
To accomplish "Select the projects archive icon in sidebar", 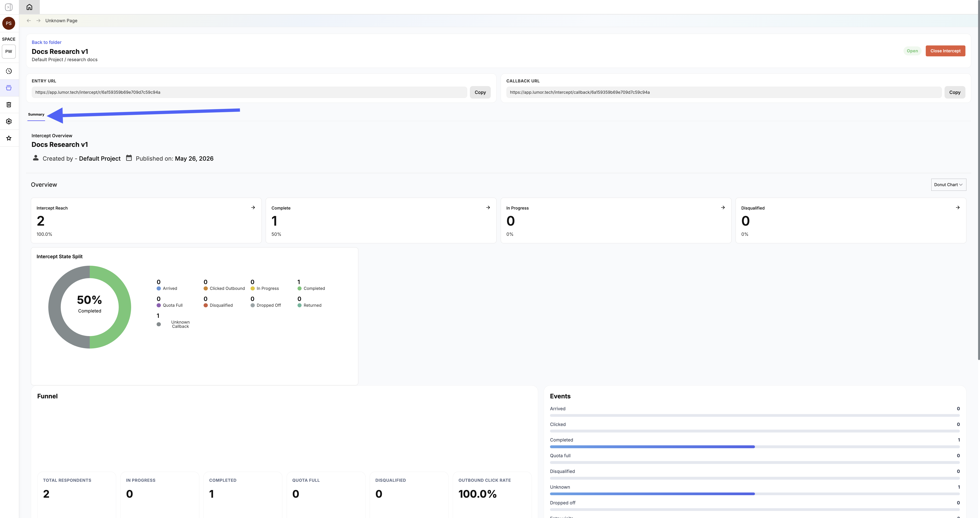I will click(9, 88).
